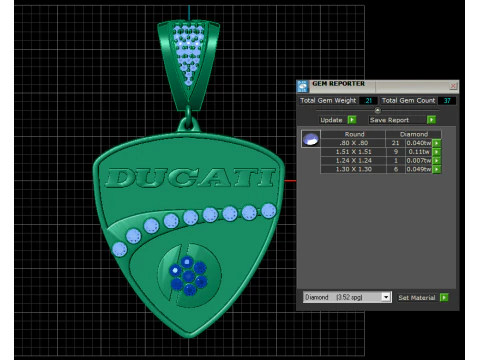Viewport: 480px width, 360px height.
Task: Select the 1.24 X 1.24 size cell
Action: 353,160
